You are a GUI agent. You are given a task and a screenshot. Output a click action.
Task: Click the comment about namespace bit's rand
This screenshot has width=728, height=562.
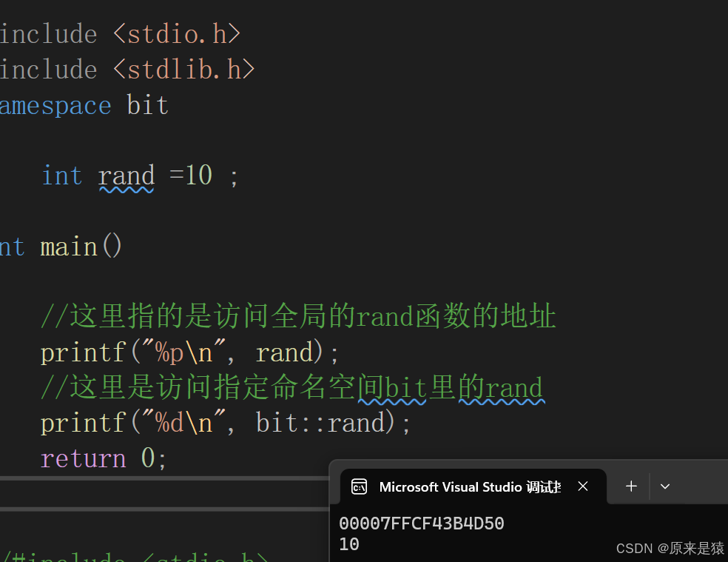tap(292, 387)
